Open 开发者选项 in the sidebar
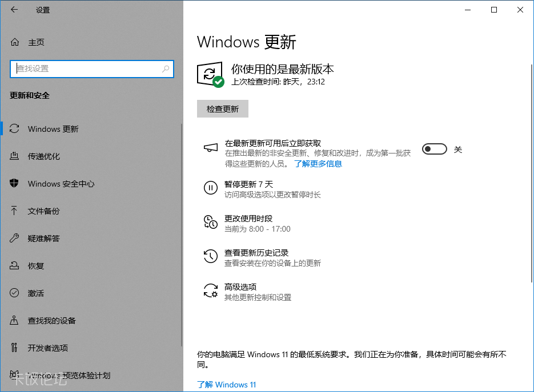534x392 pixels. [x=47, y=348]
